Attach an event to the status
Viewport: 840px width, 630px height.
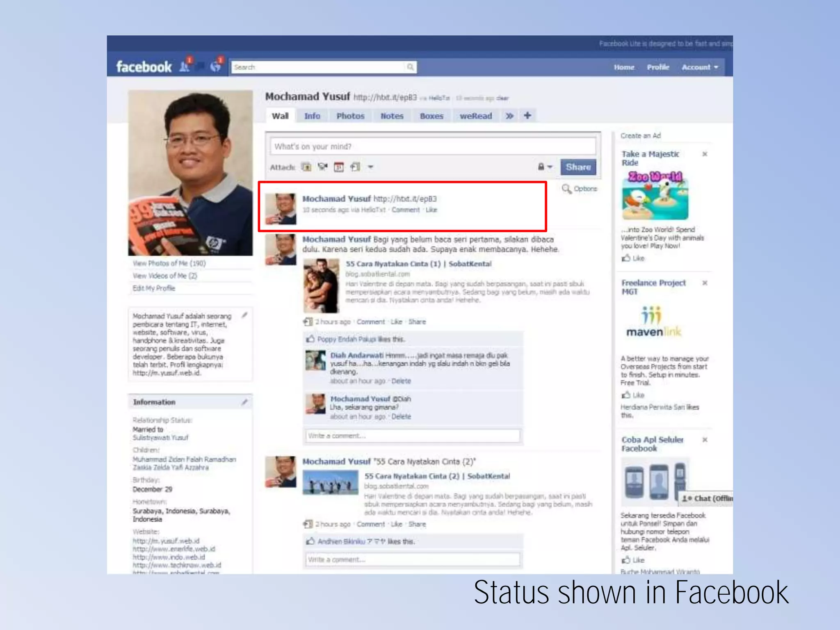pos(339,167)
